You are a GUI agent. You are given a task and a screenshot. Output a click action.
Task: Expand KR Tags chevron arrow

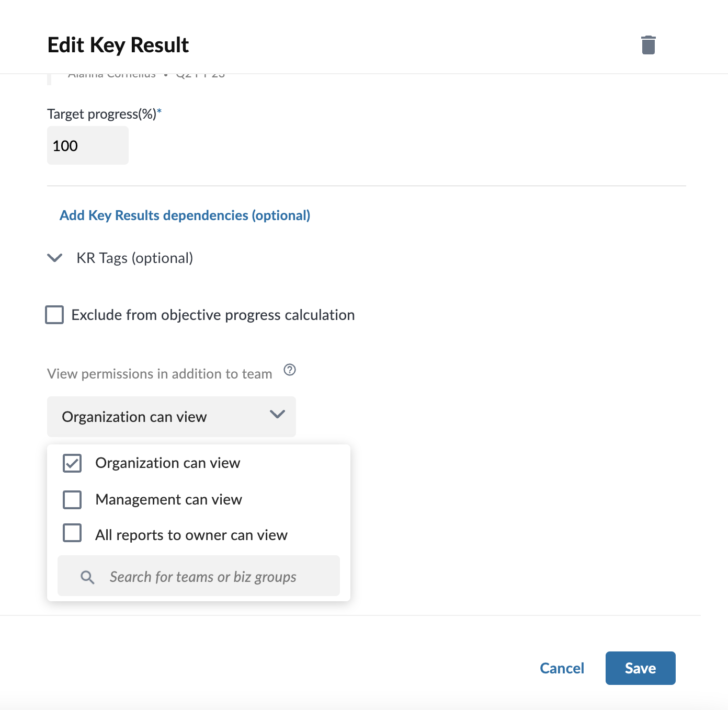(x=55, y=258)
